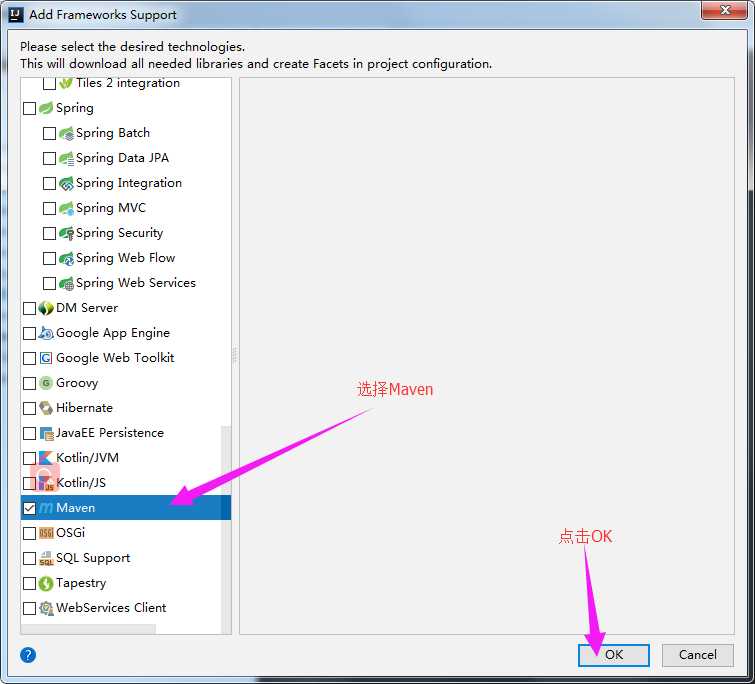Enable the Google App Engine checkbox
755x684 pixels.
[29, 333]
